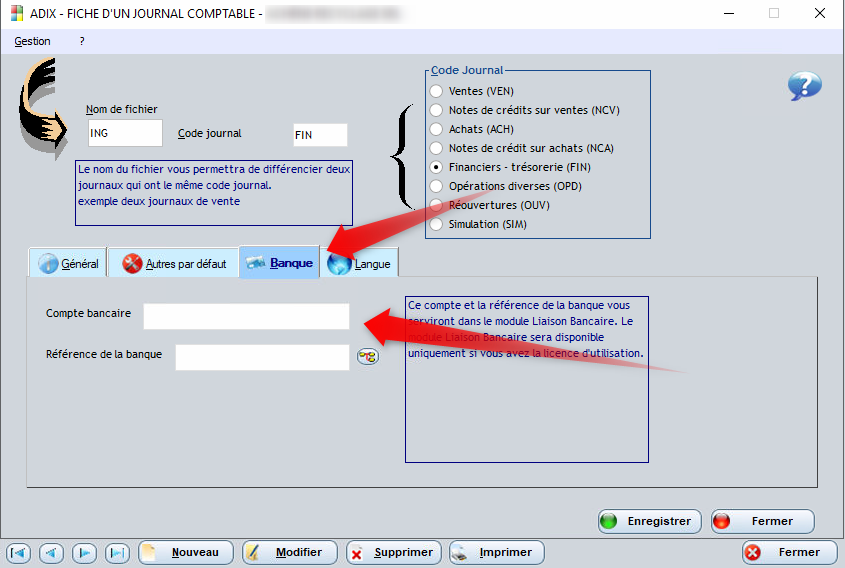Image resolution: width=845 pixels, height=568 pixels.
Task: Choose Opérations diverses (OPD) option
Action: pos(436,186)
